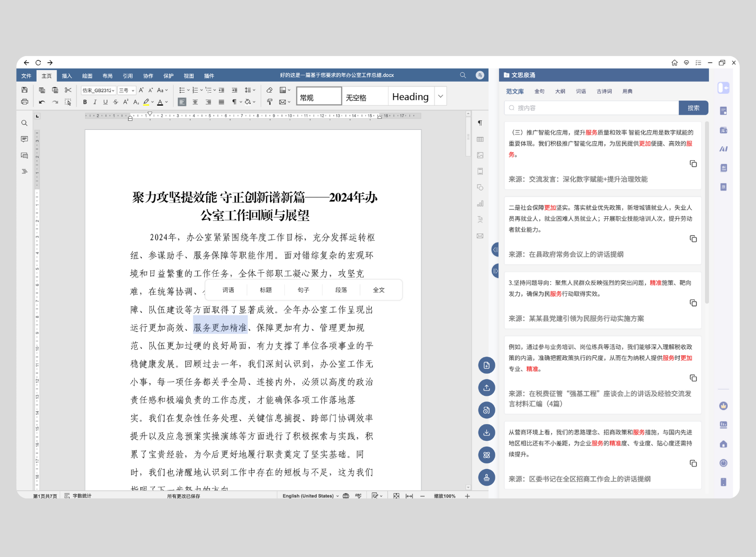Toggle italic formatting
This screenshot has height=557, width=756.
95,102
